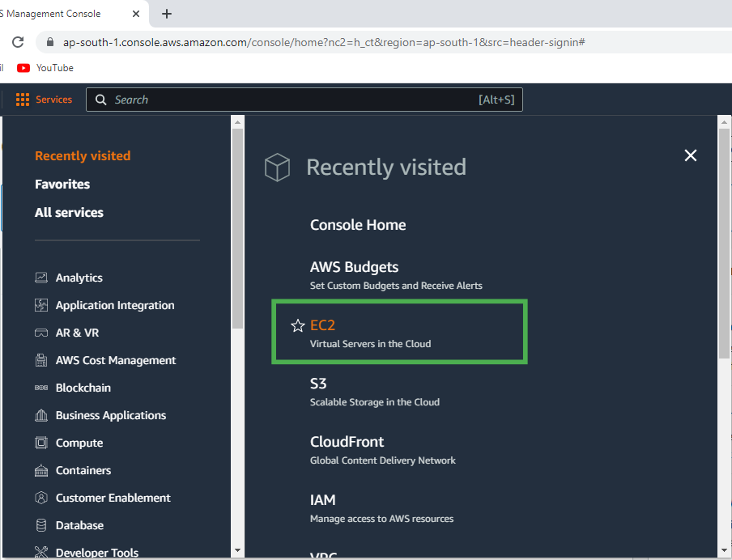The height and width of the screenshot is (560, 732).
Task: Click right panel scrollbar up arrow
Action: 724,122
